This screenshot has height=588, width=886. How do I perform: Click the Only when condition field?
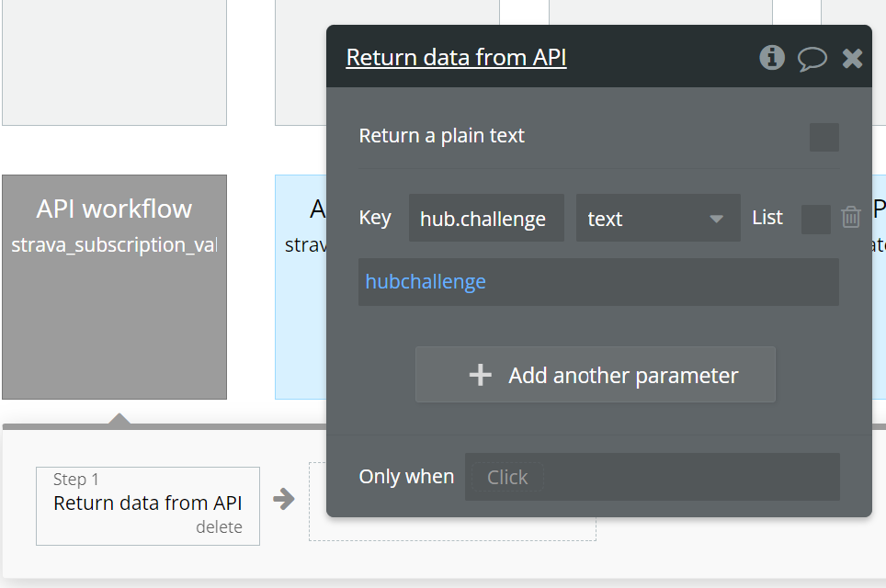click(x=651, y=477)
